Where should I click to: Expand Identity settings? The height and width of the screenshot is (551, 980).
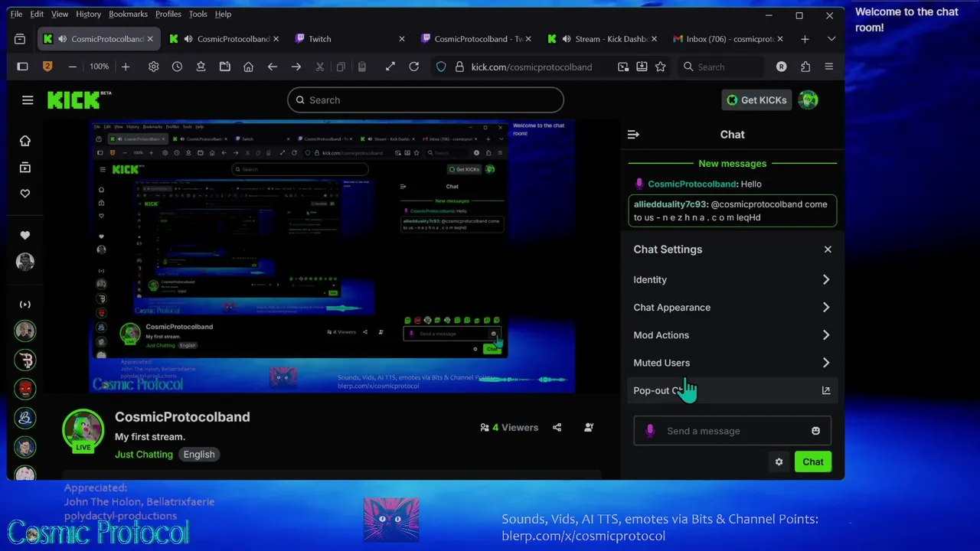[x=732, y=280]
